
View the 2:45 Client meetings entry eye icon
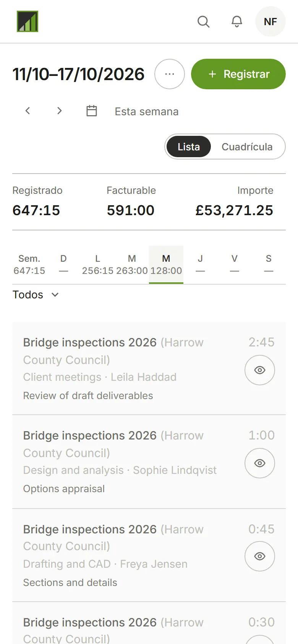[260, 370]
